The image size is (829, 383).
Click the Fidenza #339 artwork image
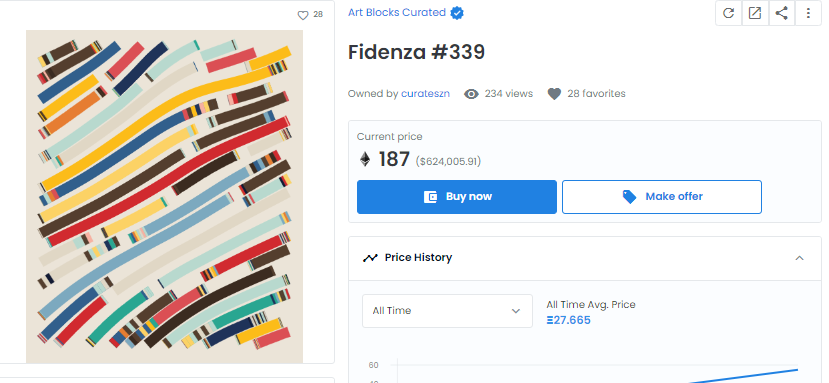click(x=164, y=197)
